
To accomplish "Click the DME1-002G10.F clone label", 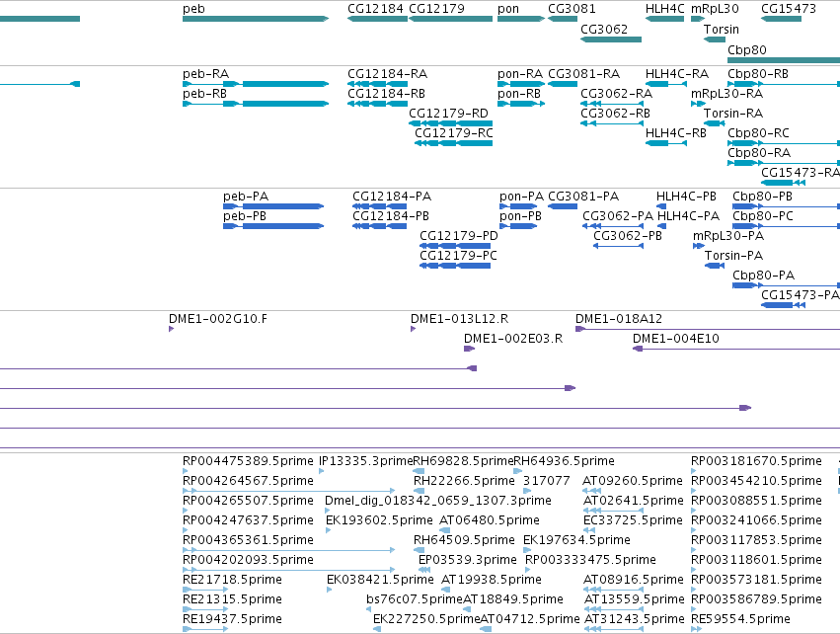I will pos(218,319).
